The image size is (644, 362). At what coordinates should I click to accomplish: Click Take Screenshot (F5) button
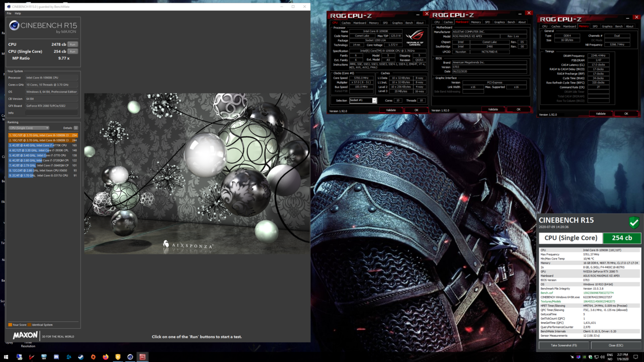564,345
